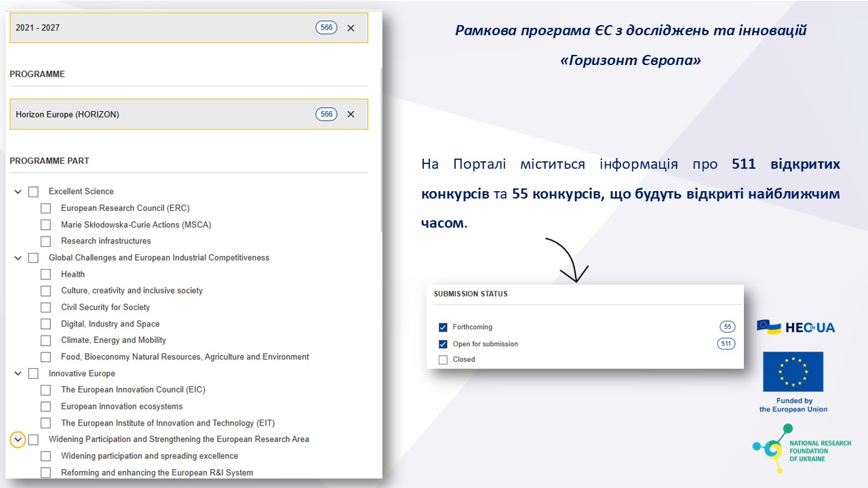Clear the Horizon Europe (HORIZON) filter X
Screen dimensions: 868x488
(351, 115)
